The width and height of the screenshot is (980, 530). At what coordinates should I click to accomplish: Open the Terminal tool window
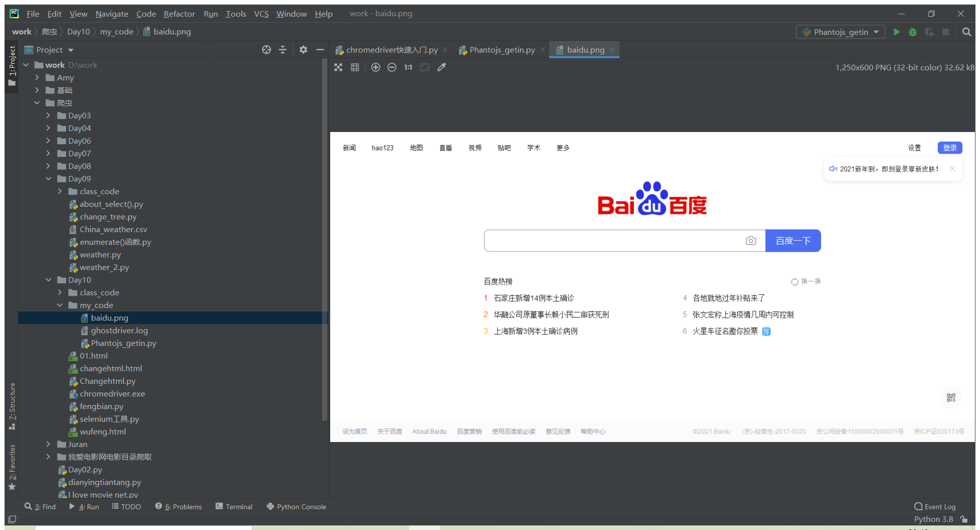point(234,507)
